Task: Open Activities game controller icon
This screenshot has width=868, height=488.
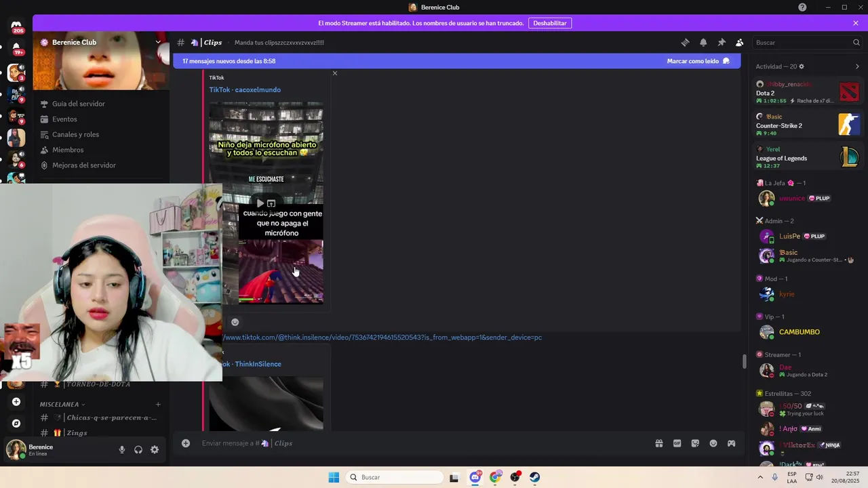Action: (x=732, y=443)
